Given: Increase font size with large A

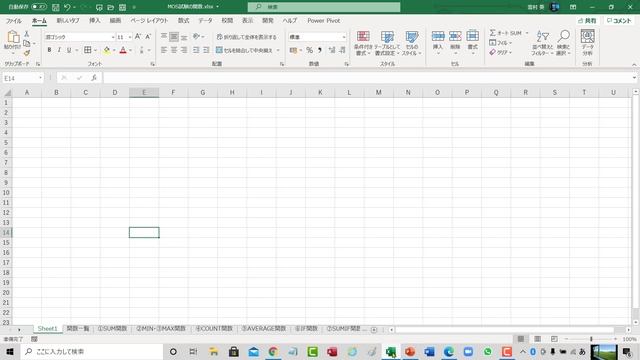Looking at the screenshot, I should click(x=138, y=37).
